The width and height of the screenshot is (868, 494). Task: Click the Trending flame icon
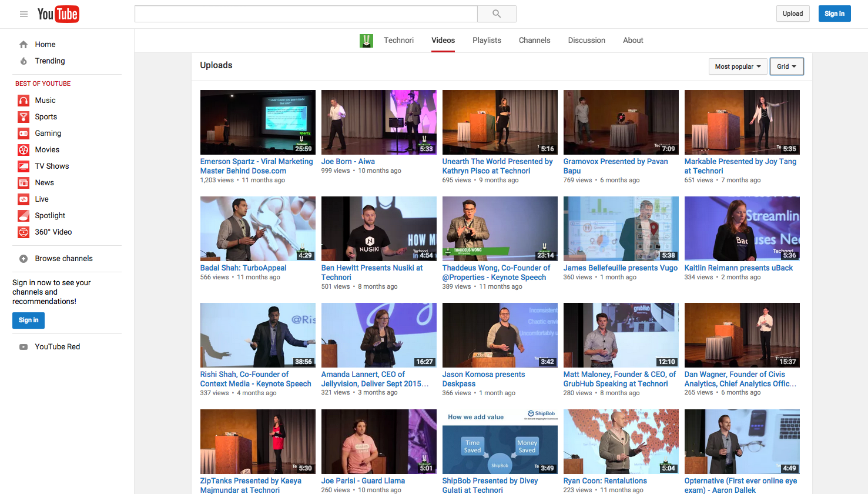[24, 61]
